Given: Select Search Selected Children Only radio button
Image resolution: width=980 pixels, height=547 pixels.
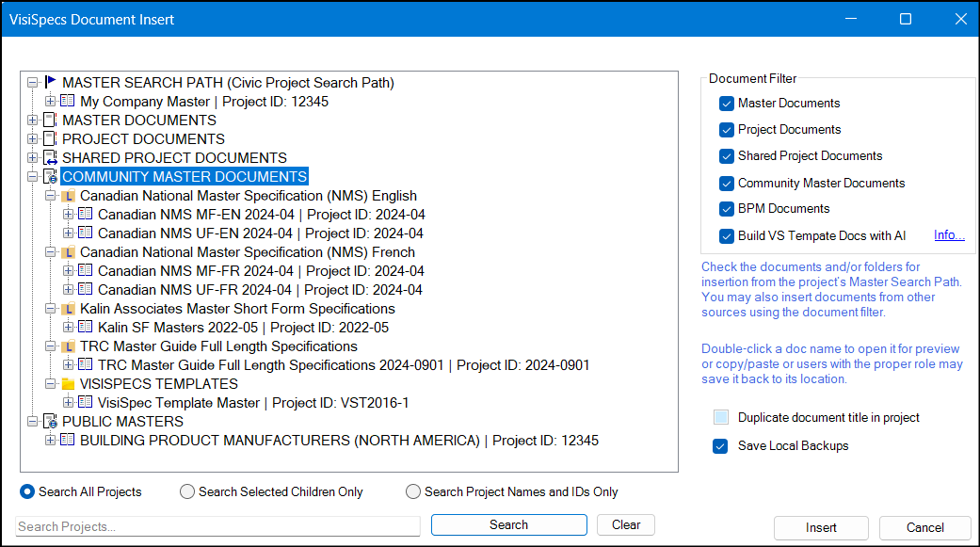Looking at the screenshot, I should pyautogui.click(x=187, y=491).
